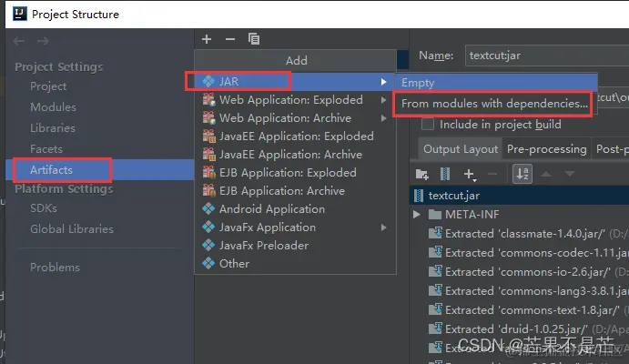Screen dimensions: 629x364
Task: Select Extracted 'classmate-1.4.0.jar/' row
Action: pyautogui.click(x=520, y=233)
